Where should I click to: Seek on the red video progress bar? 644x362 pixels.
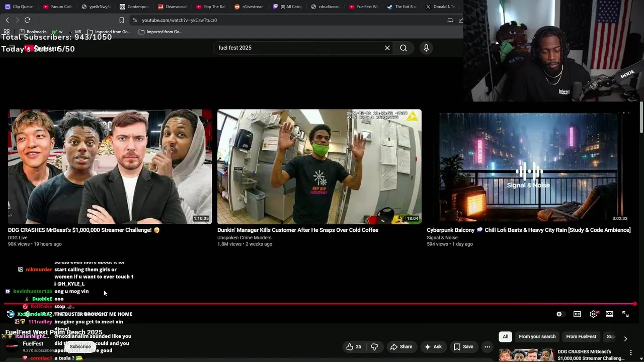click(x=320, y=304)
